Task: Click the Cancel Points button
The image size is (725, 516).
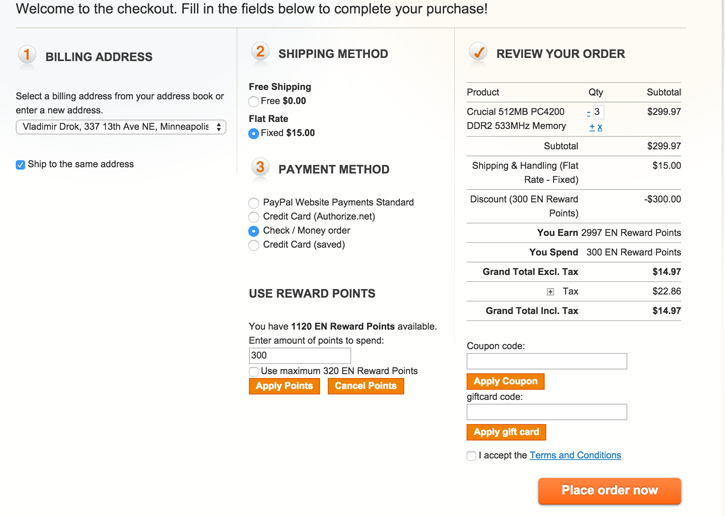Action: tap(365, 386)
